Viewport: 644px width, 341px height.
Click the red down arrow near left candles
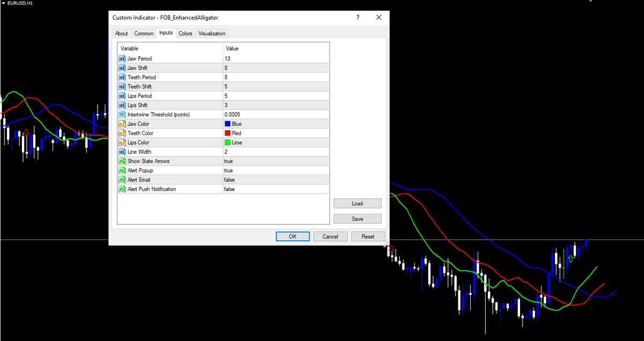pos(26,132)
